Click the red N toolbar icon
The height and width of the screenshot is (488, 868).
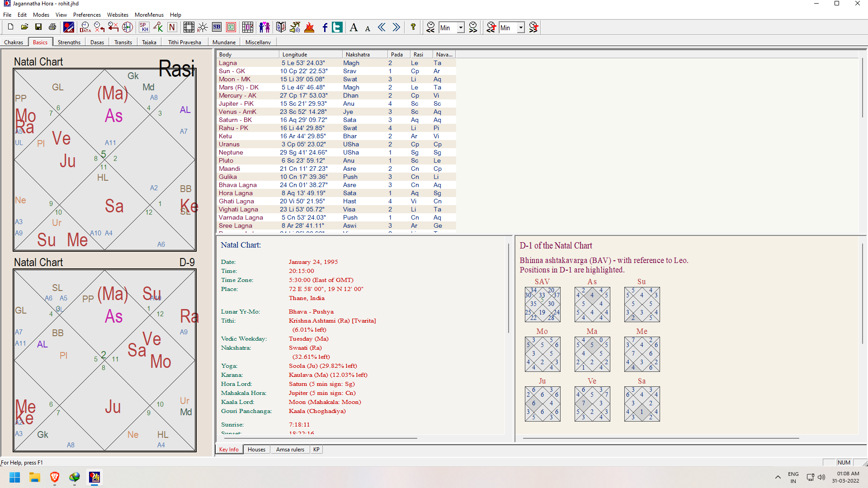(x=172, y=28)
